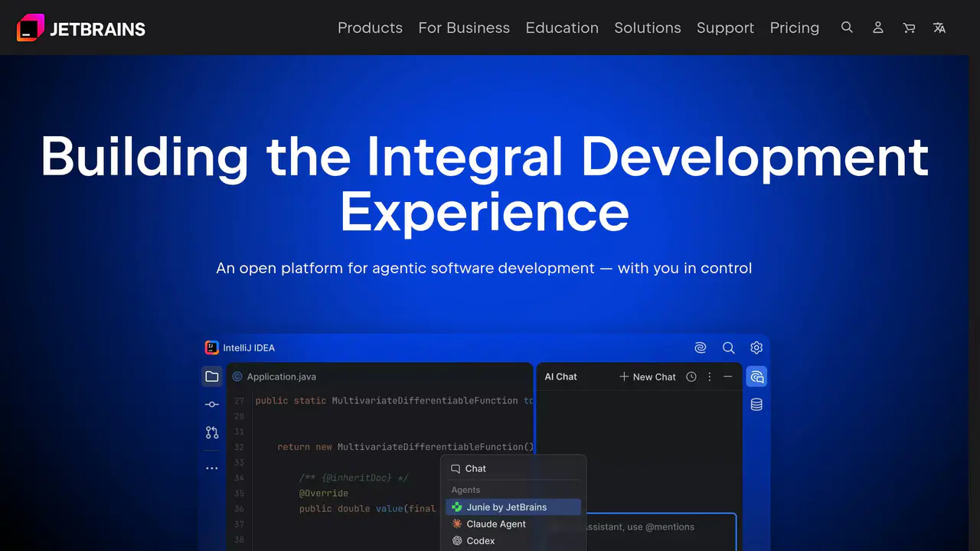Viewport: 980px width, 551px height.
Task: Open the language selector icon
Action: click(939, 28)
